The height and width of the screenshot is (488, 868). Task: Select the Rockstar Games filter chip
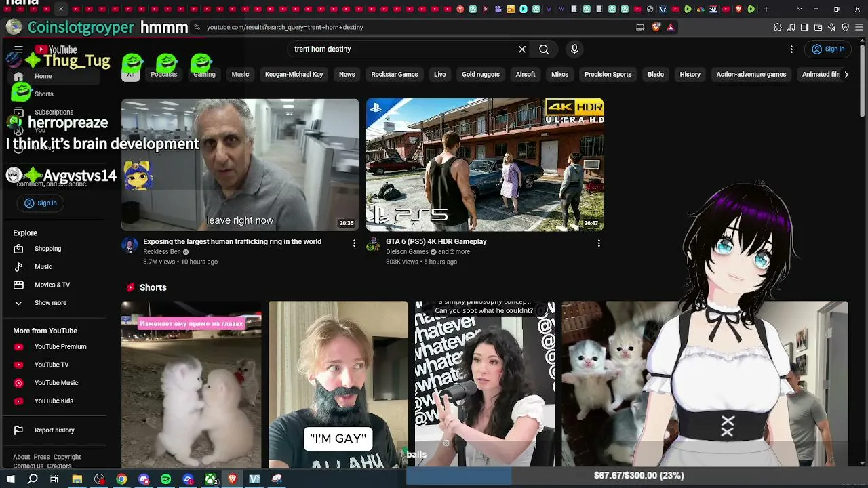(395, 74)
